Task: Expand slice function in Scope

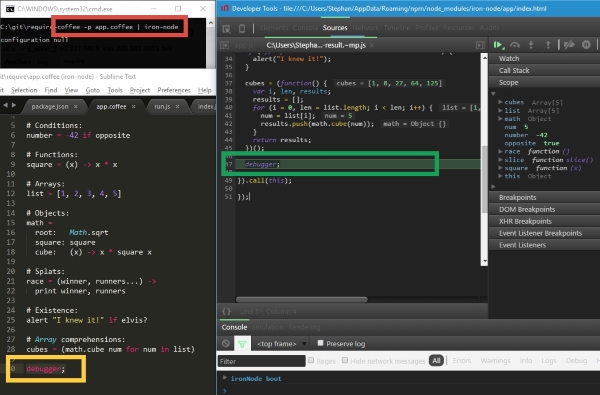Action: coord(500,160)
